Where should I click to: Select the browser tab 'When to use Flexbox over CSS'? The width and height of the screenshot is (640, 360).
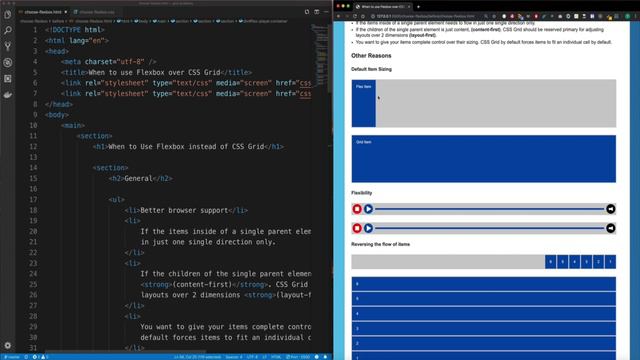(x=382, y=7)
